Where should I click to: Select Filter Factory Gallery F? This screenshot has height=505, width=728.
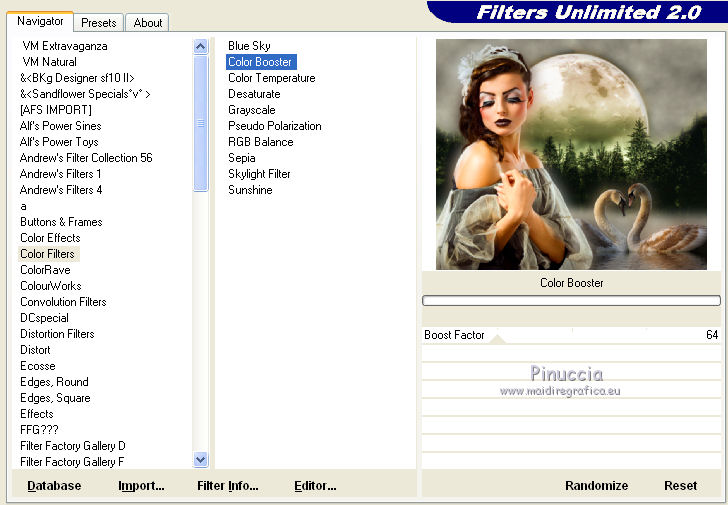pos(72,462)
